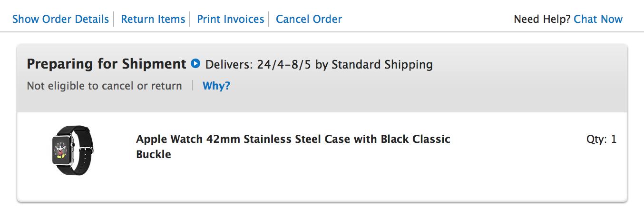644x220 pixels.
Task: Start a chat via Chat Now
Action: (x=598, y=19)
